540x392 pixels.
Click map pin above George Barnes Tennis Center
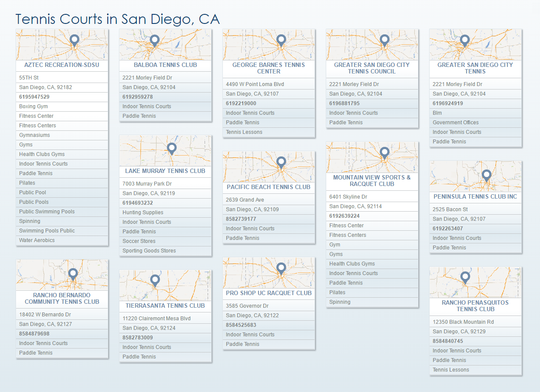click(x=281, y=40)
